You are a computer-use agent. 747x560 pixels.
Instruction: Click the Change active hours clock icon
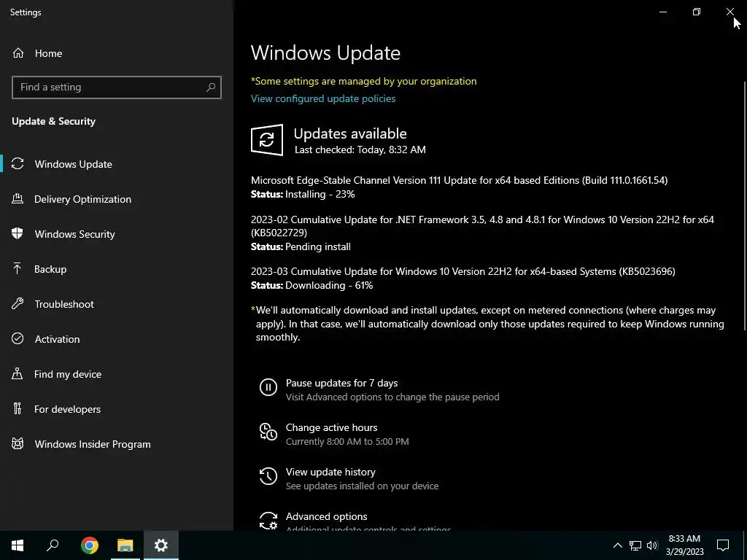click(268, 432)
